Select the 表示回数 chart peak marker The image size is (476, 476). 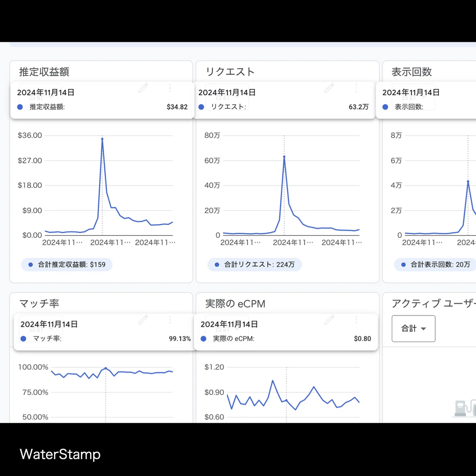coord(468,181)
